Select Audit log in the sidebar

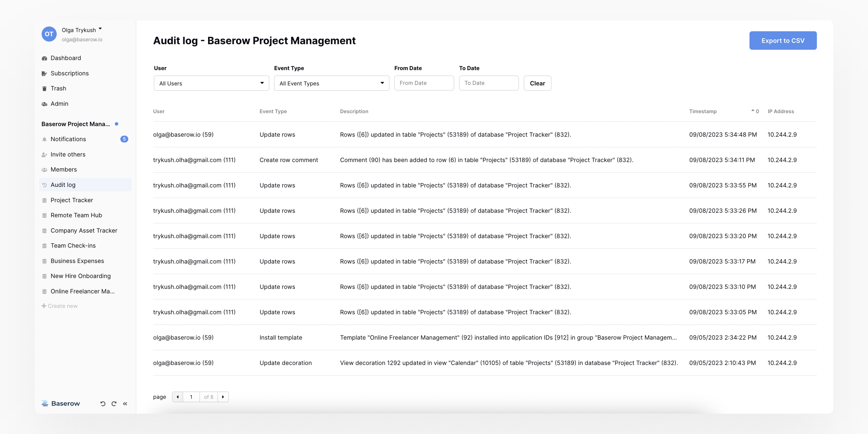pyautogui.click(x=85, y=185)
